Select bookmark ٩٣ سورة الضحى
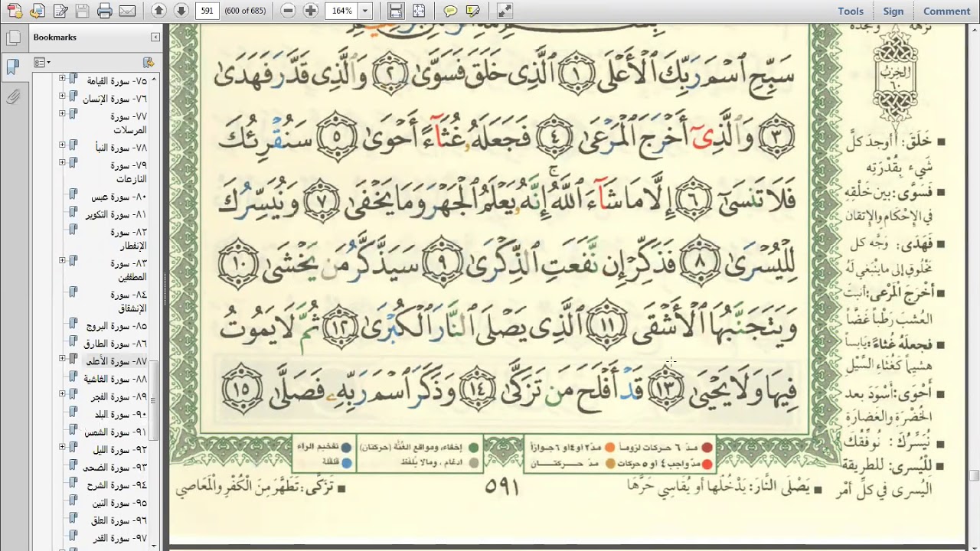Viewport: 980px width, 551px height. [x=115, y=468]
